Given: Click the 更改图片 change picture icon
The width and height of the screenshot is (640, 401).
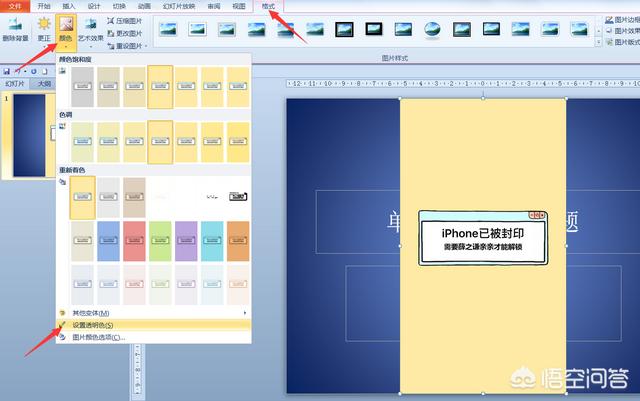Looking at the screenshot, I should pos(110,33).
